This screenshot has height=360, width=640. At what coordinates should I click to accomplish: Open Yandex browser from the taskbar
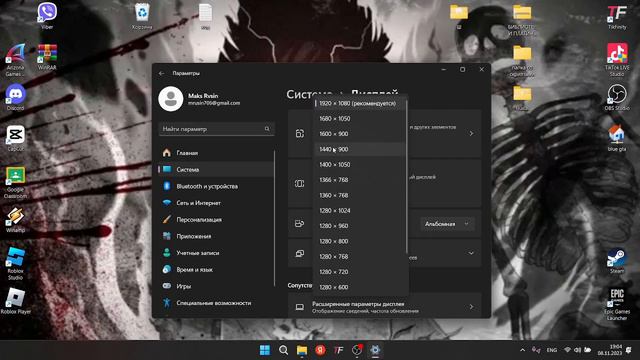pyautogui.click(x=320, y=350)
